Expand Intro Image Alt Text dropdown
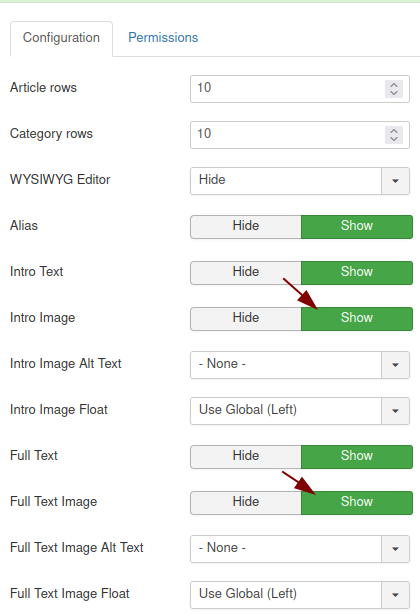420x616 pixels. point(395,365)
